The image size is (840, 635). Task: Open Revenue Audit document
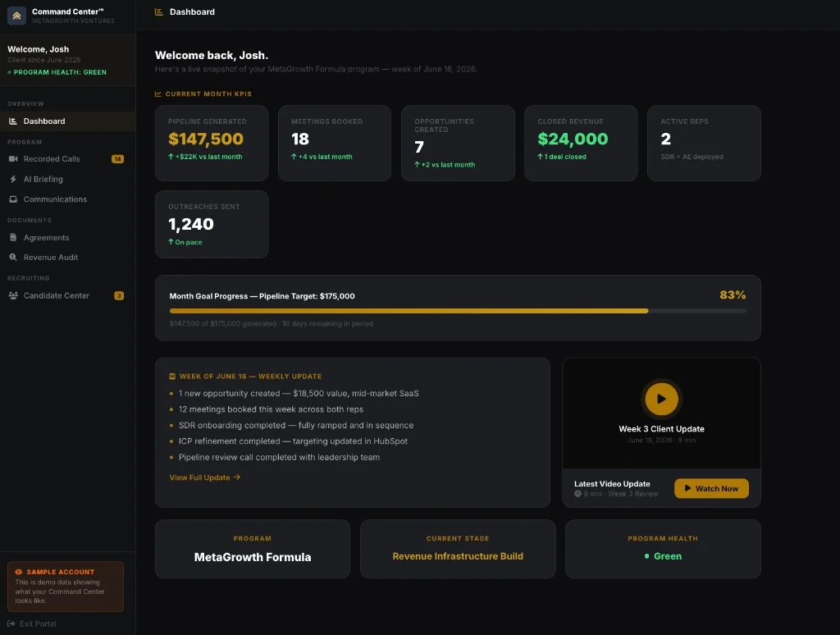pyautogui.click(x=67, y=258)
